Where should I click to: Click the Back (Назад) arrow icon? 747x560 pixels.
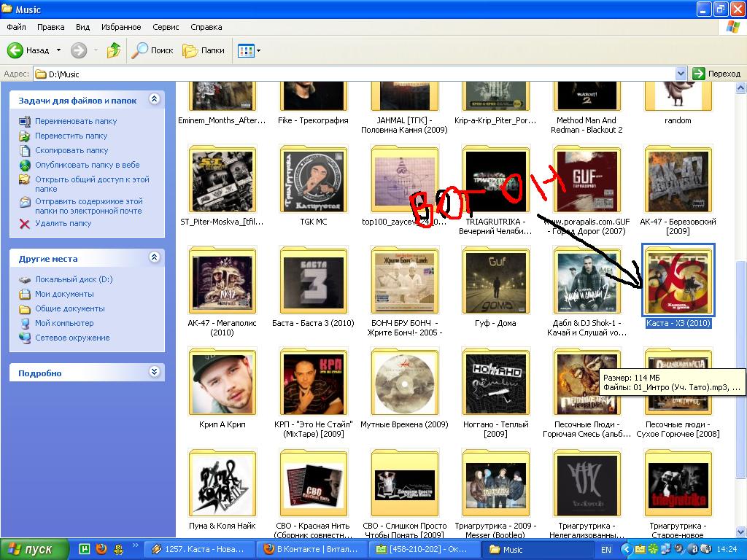[15, 50]
